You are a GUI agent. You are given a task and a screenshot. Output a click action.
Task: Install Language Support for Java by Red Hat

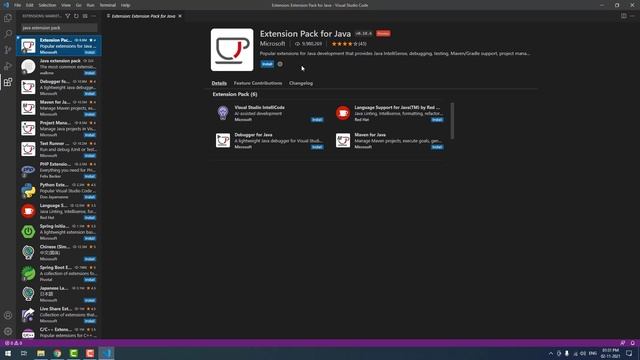437,120
